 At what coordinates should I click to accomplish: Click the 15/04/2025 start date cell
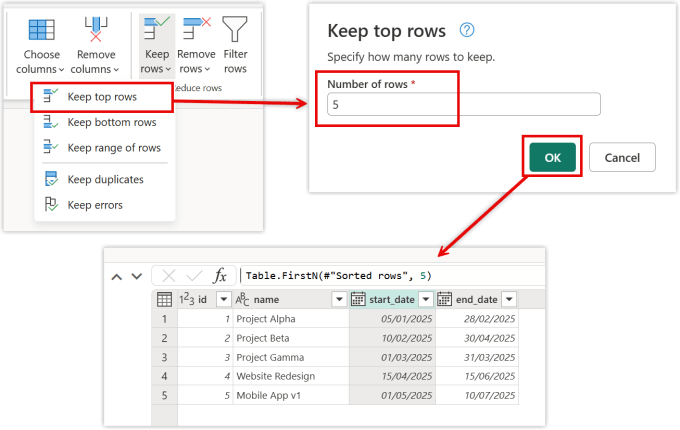[x=392, y=376]
